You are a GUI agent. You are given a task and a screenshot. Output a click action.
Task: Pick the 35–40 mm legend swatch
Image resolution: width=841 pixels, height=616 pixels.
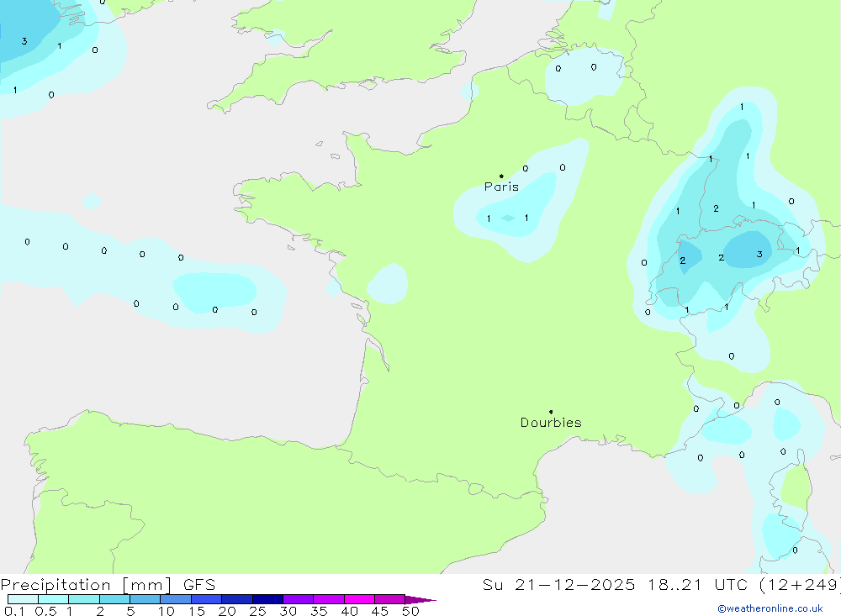pos(329,599)
